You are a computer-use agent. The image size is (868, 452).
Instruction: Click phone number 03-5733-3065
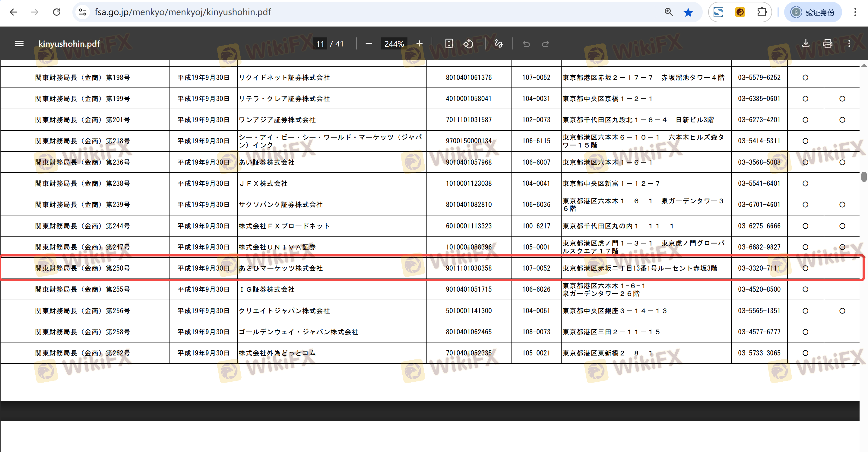pyautogui.click(x=759, y=353)
